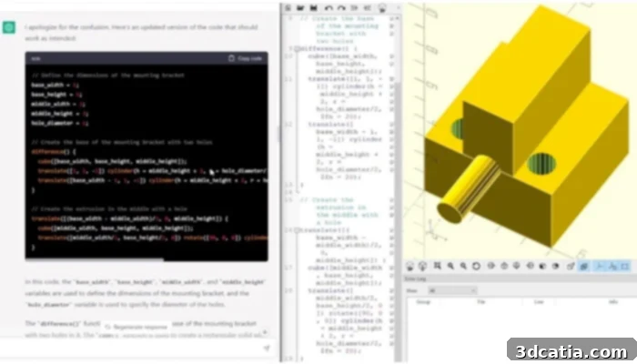Select Left view icon in viewer toolbar
The image size is (637, 364).
pyautogui.click(x=531, y=266)
